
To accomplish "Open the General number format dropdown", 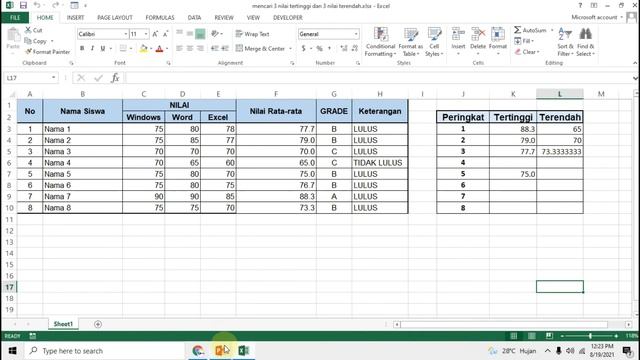I will (x=356, y=34).
